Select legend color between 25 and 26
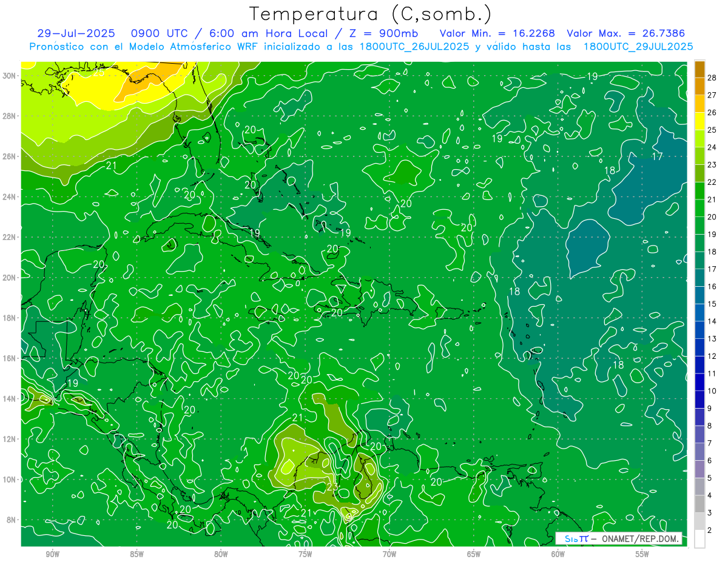This screenshot has height=562, width=728. click(699, 121)
